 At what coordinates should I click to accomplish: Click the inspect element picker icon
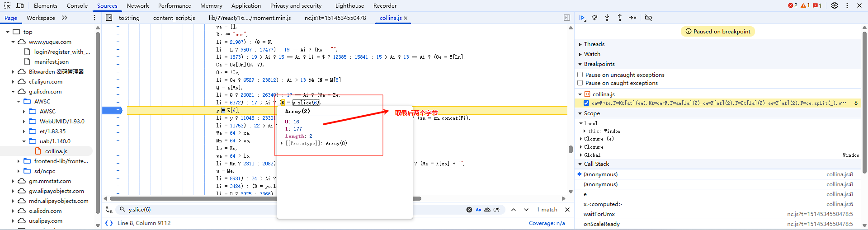[7, 5]
